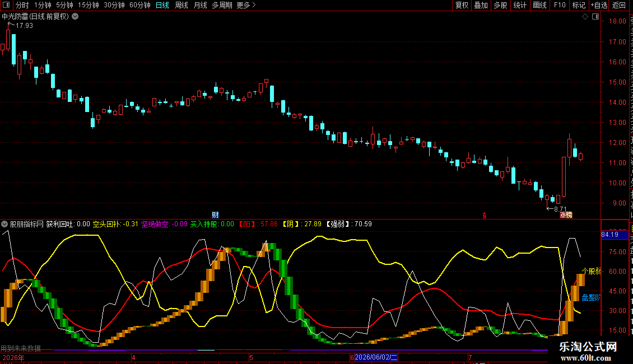The width and height of the screenshot is (633, 364).
Task: Click the panel layout icon at top-left
Action: (6, 5)
